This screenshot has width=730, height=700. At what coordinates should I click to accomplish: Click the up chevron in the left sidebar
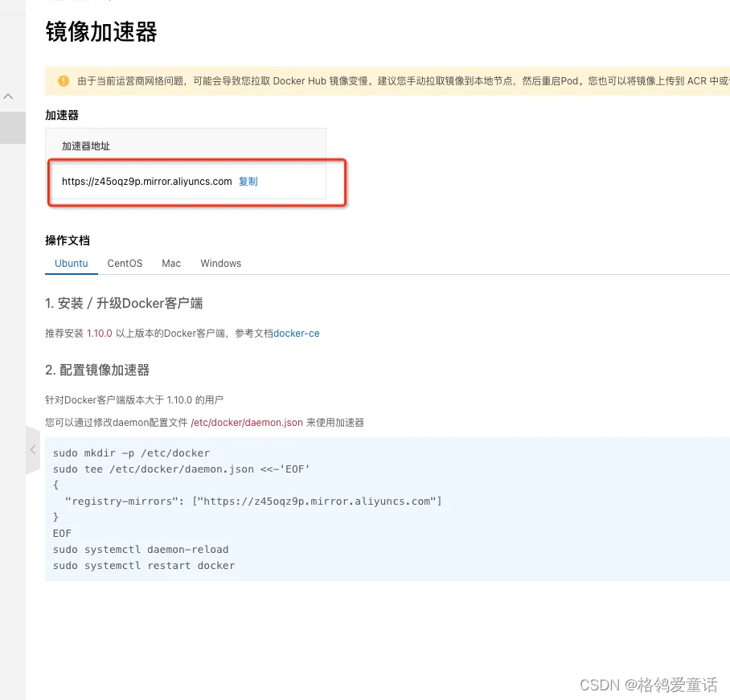(8, 95)
